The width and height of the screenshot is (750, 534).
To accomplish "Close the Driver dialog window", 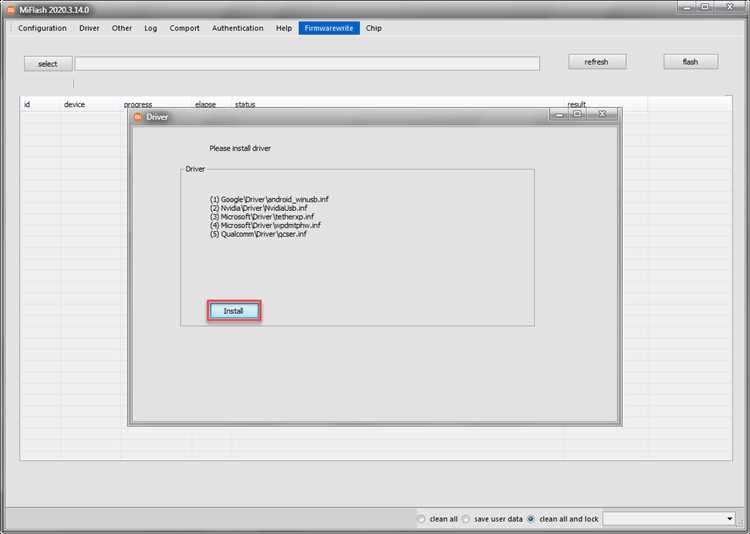I will coord(602,114).
